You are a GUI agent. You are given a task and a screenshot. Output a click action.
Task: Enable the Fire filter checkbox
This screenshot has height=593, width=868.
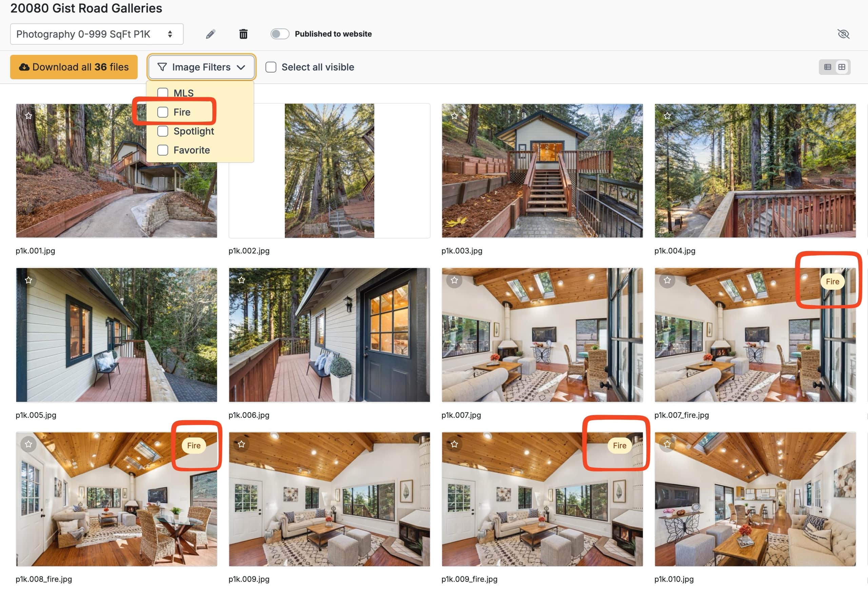coord(163,112)
